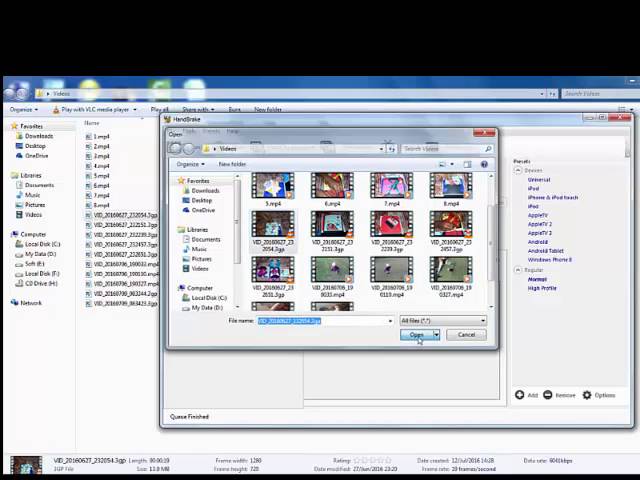Click Downloads in the Open dialog sidebar
640x480 pixels.
tap(205, 191)
